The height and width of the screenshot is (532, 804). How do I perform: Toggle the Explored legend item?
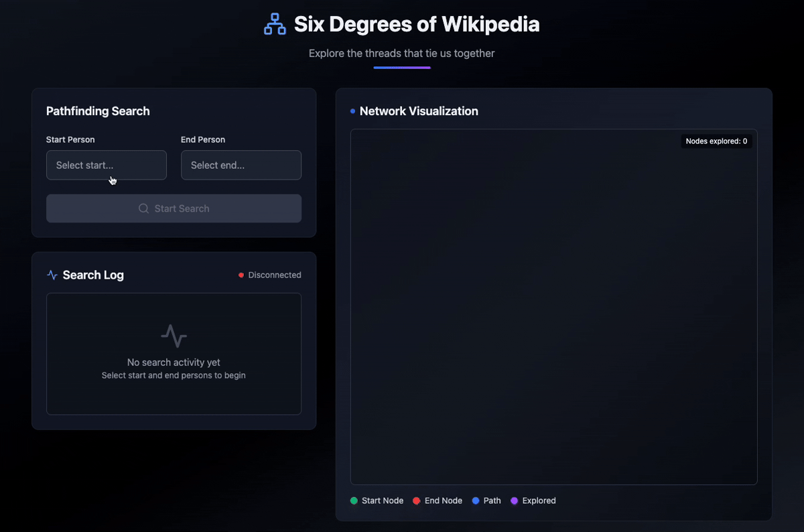tap(533, 501)
